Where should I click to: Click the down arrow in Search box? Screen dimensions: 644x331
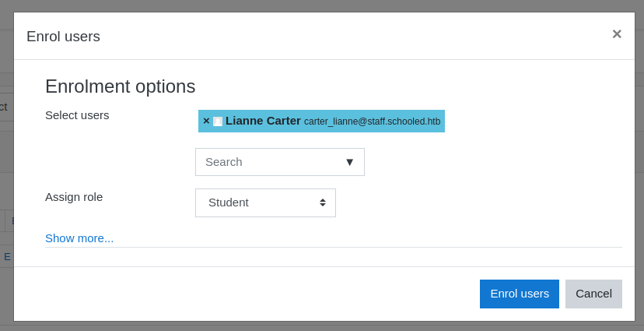(349, 162)
